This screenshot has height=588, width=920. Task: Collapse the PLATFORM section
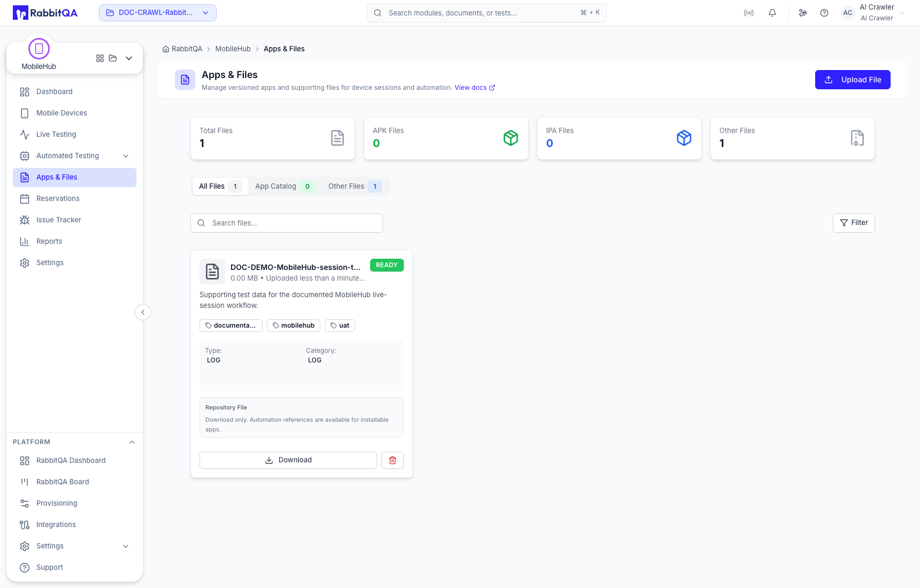pyautogui.click(x=132, y=442)
